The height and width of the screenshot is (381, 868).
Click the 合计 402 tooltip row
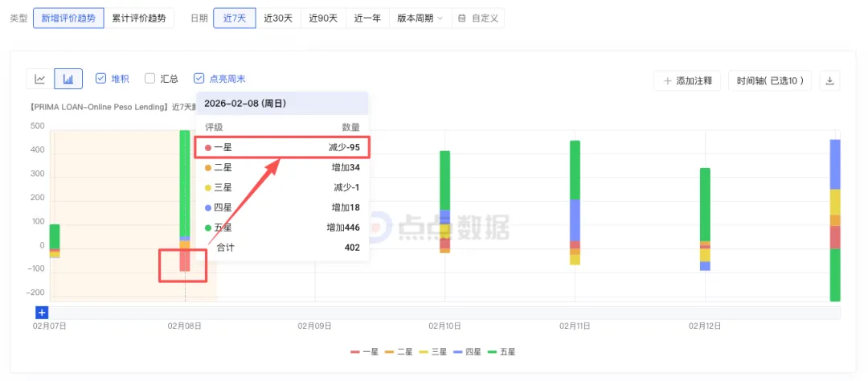coord(282,248)
